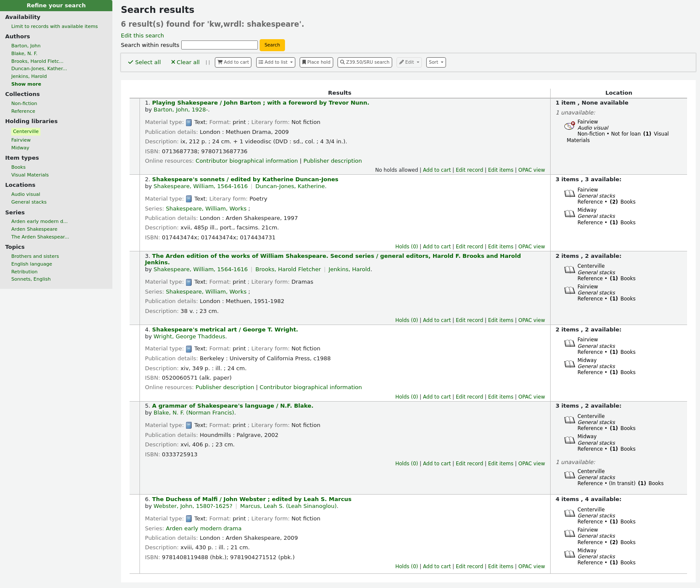Click material type icon in Shakespeare's metrical art record
The image size is (700, 588).
(189, 349)
